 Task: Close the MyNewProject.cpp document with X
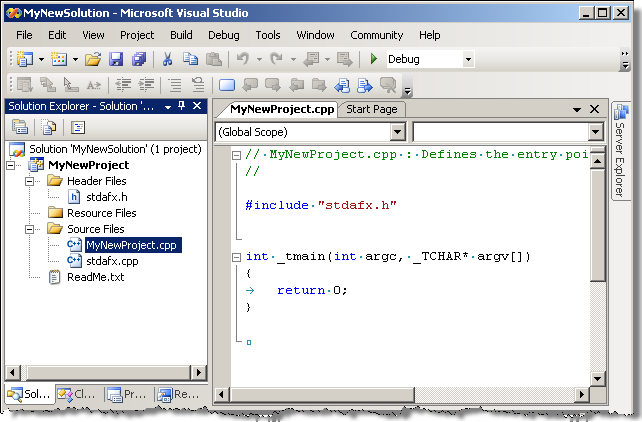(x=595, y=109)
